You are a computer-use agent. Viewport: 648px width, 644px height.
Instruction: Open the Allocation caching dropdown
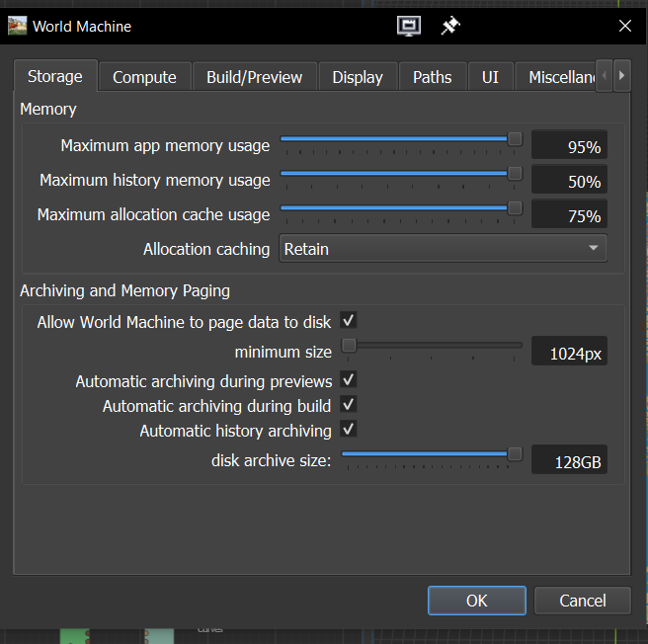coord(443,248)
